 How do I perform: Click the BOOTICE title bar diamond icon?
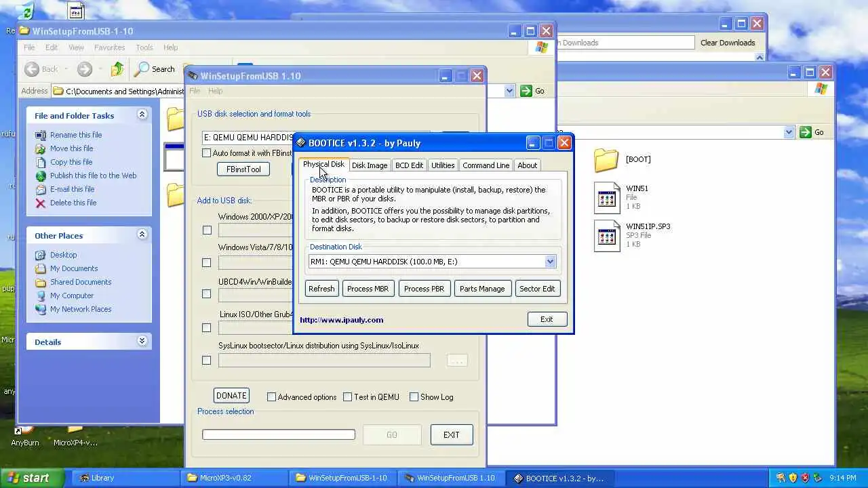tap(301, 143)
